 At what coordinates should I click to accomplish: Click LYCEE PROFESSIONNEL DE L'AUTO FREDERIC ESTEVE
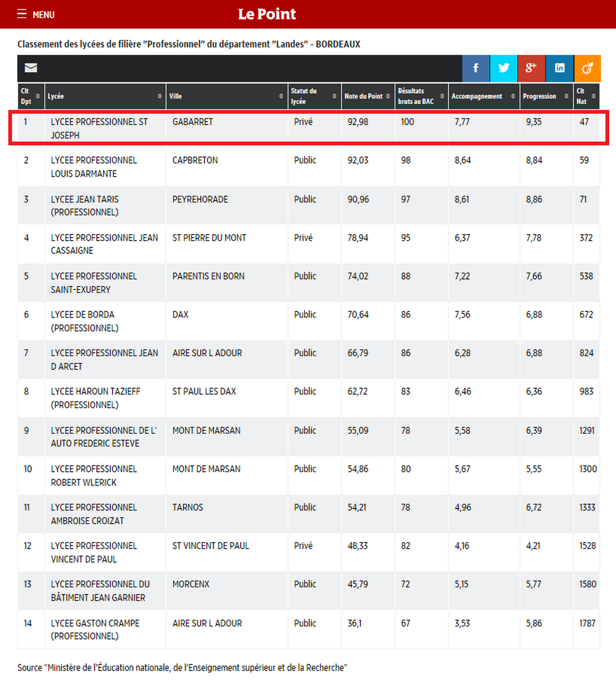coord(103,437)
